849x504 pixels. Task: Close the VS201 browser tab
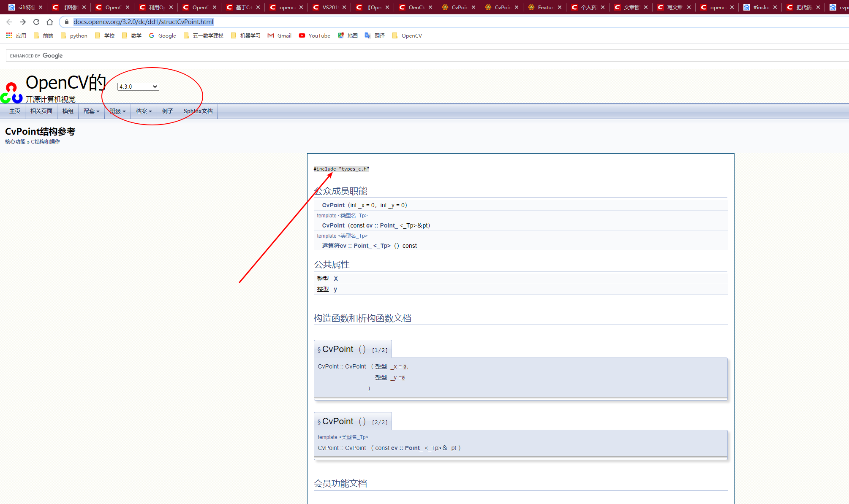click(344, 7)
